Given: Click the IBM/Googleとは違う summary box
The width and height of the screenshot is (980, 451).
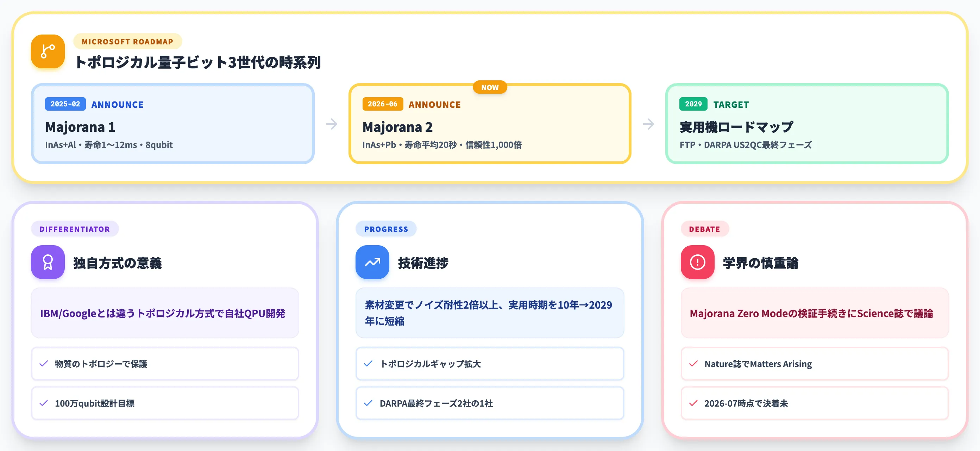Looking at the screenshot, I should (165, 313).
